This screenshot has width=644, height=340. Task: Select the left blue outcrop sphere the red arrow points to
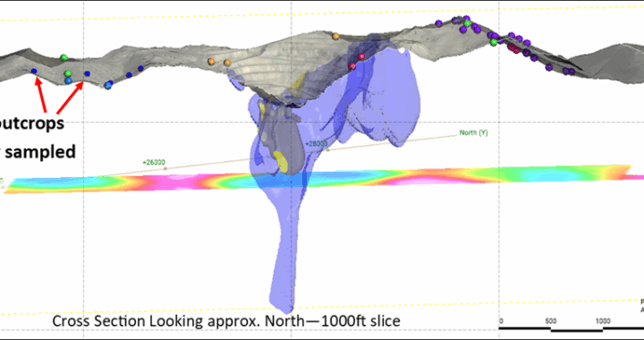34,72
